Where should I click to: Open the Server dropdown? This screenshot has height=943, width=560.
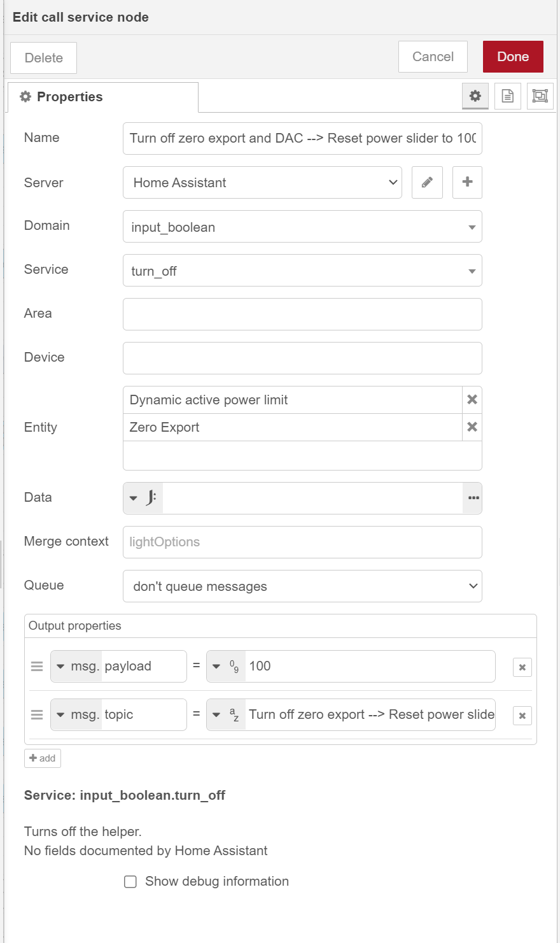tap(262, 183)
